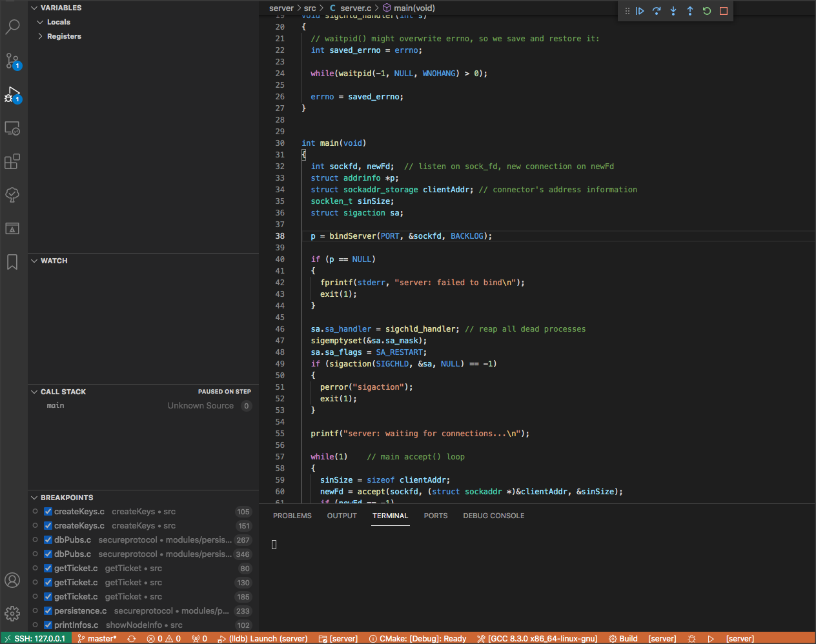Click the Unknown Source label in call stack
The height and width of the screenshot is (644, 816).
click(x=201, y=406)
